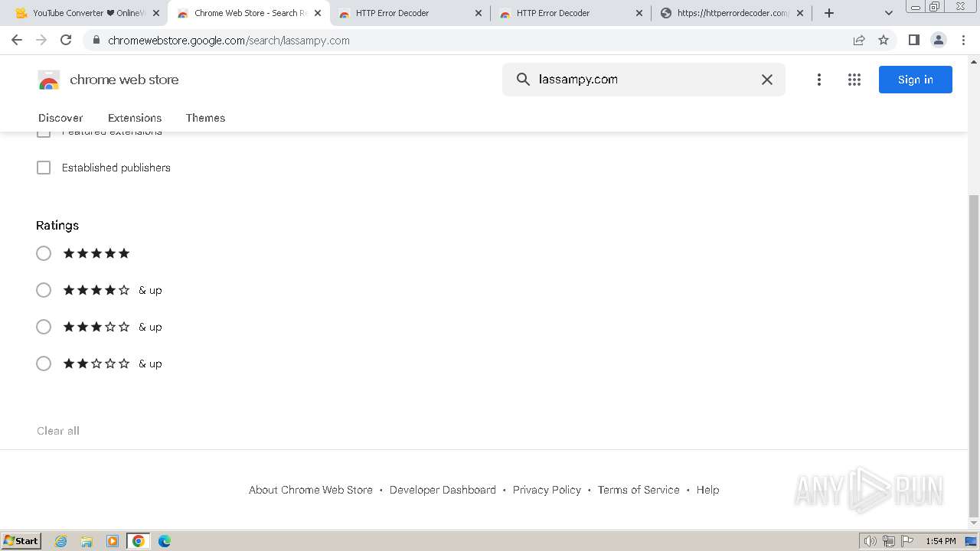The height and width of the screenshot is (551, 980).
Task: Switch to the first HTTP Error Decoder tab
Action: pos(410,13)
